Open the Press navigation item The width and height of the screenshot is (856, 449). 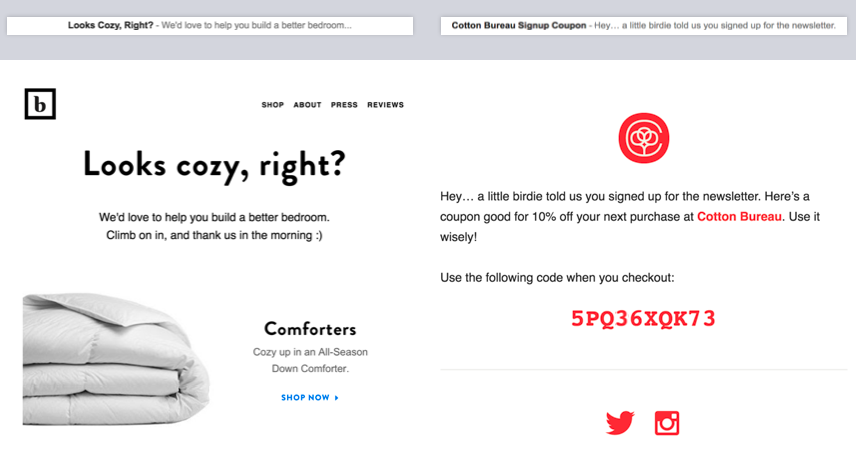point(344,105)
